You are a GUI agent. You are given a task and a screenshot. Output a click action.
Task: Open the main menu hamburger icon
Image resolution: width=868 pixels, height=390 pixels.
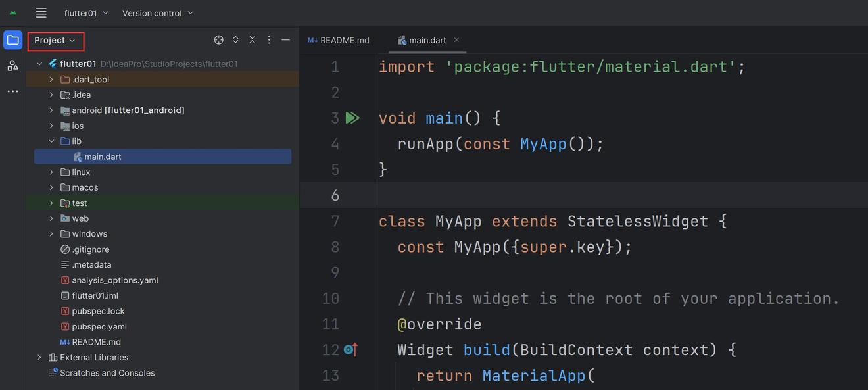(x=41, y=13)
